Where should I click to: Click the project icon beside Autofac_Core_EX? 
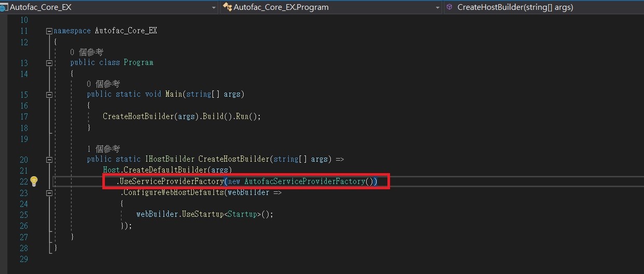pos(4,7)
